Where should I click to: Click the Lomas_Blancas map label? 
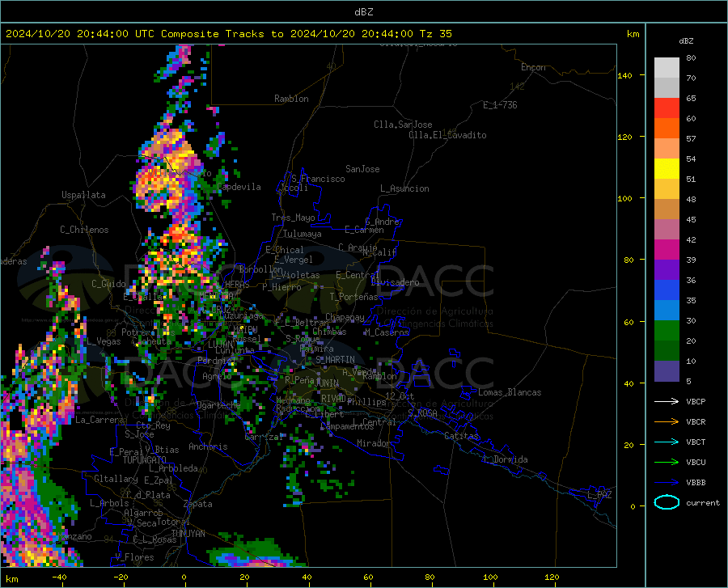(510, 392)
